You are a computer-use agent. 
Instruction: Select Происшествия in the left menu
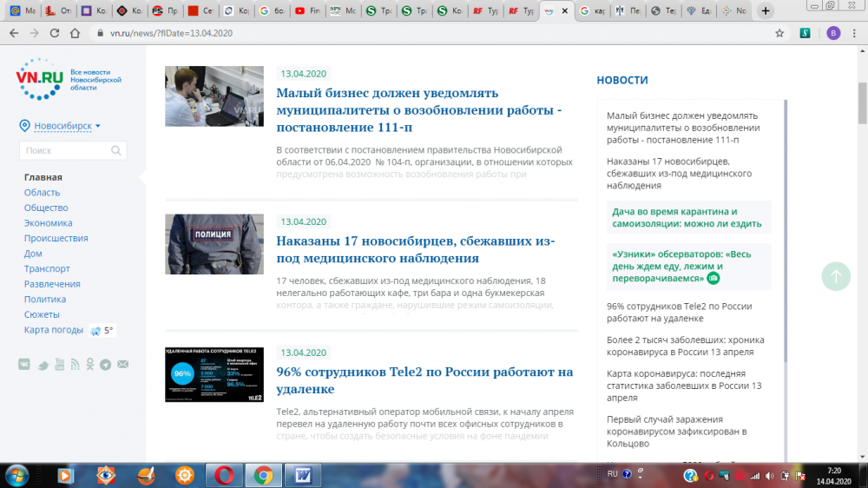pyautogui.click(x=56, y=238)
